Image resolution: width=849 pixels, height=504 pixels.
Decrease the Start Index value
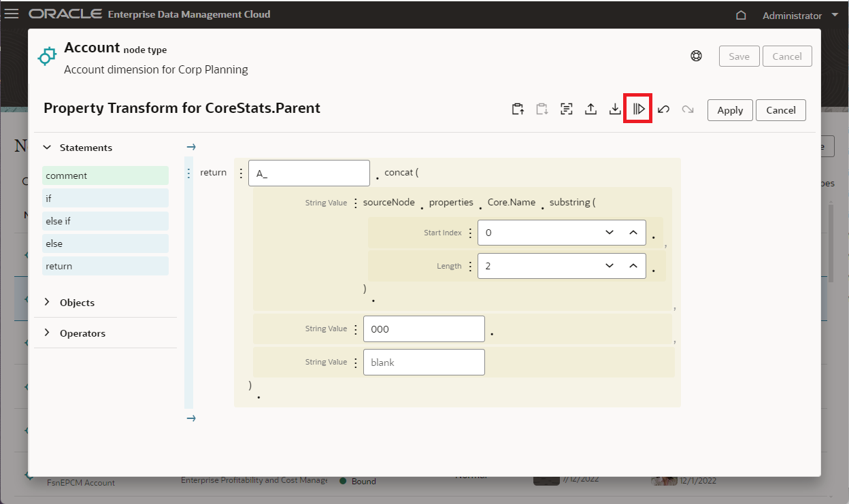pyautogui.click(x=610, y=233)
